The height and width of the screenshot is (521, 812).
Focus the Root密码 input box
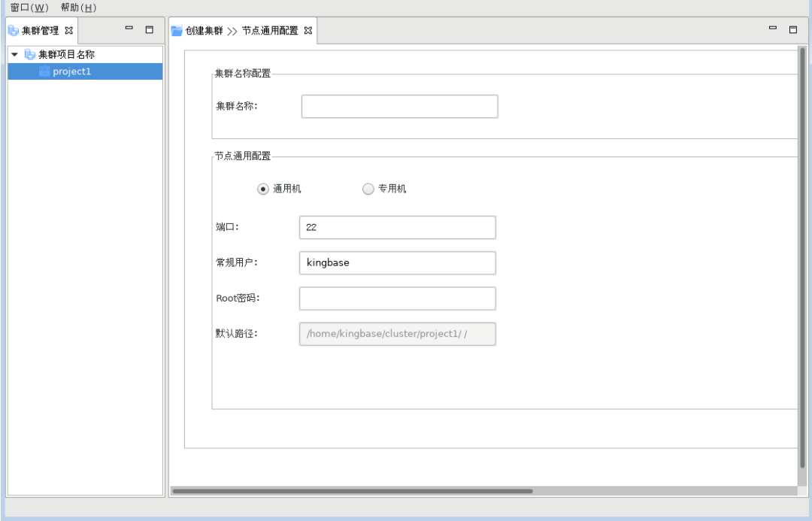[397, 298]
